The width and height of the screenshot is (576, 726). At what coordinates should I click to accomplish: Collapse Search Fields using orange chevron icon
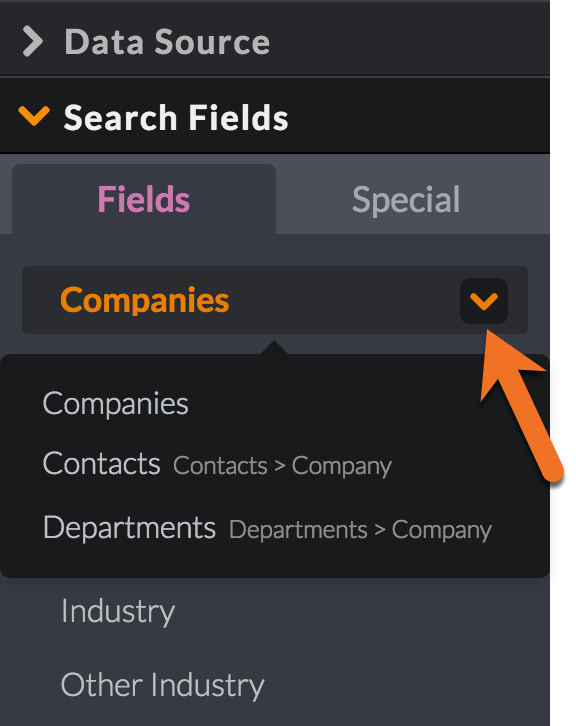point(34,116)
